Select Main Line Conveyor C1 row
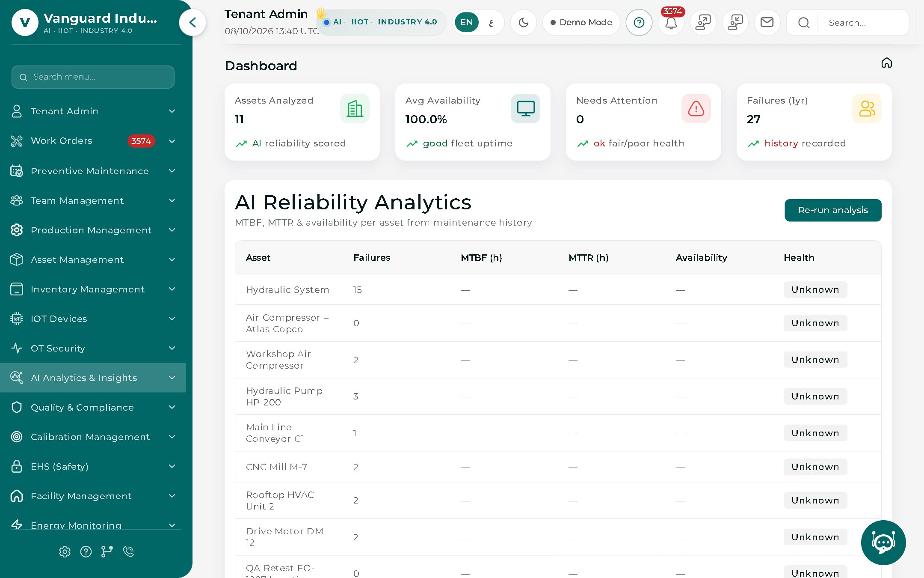The image size is (924, 578). [x=558, y=433]
